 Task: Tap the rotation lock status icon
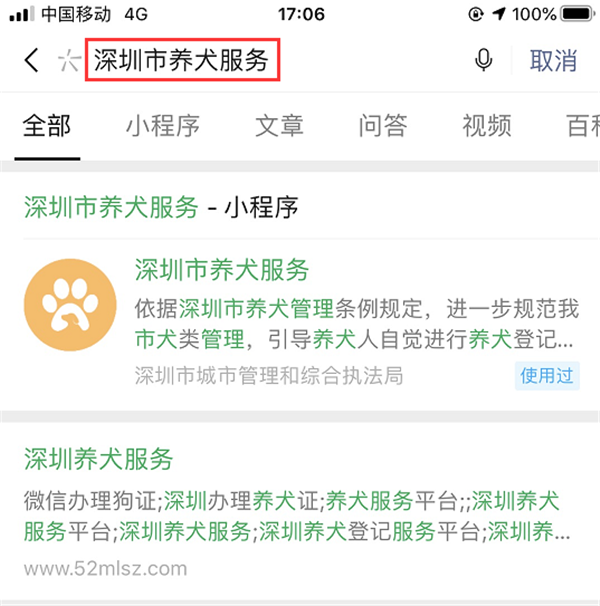(x=476, y=14)
